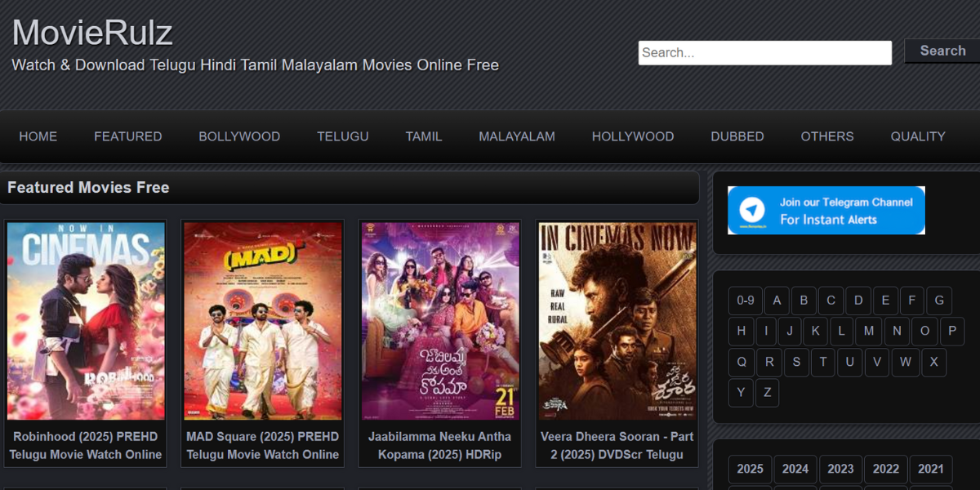The width and height of the screenshot is (980, 490).
Task: Select letter B in the alphabet index
Action: 804,301
